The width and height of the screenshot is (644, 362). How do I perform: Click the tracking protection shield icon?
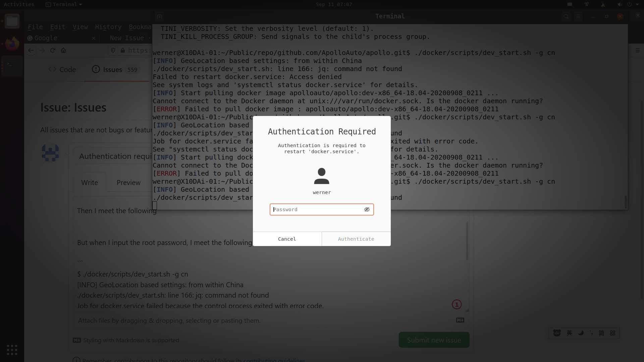click(113, 50)
